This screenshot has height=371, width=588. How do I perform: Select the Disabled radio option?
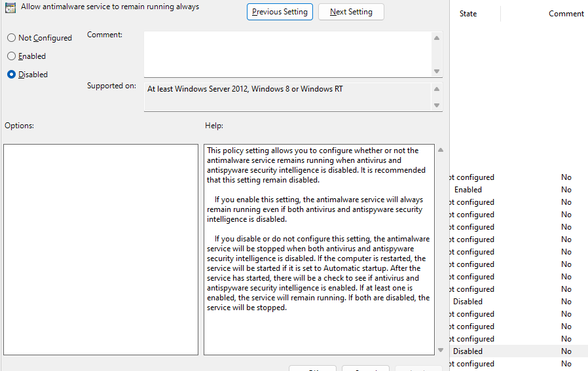pyautogui.click(x=11, y=75)
